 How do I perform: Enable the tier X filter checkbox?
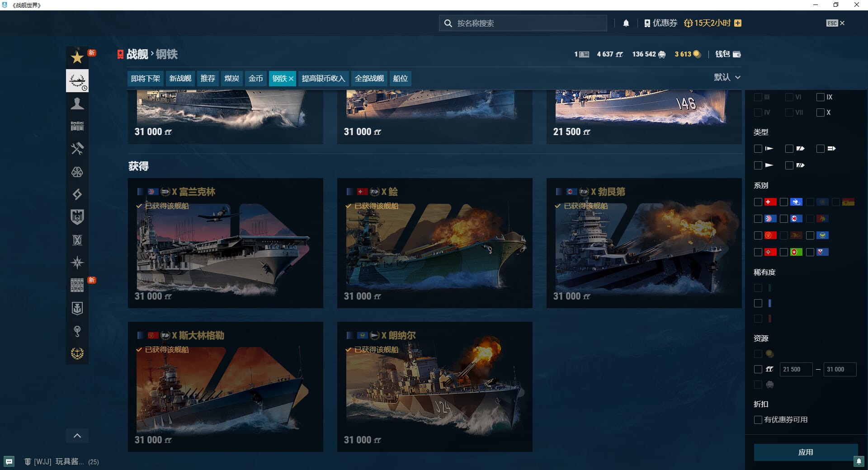[821, 113]
